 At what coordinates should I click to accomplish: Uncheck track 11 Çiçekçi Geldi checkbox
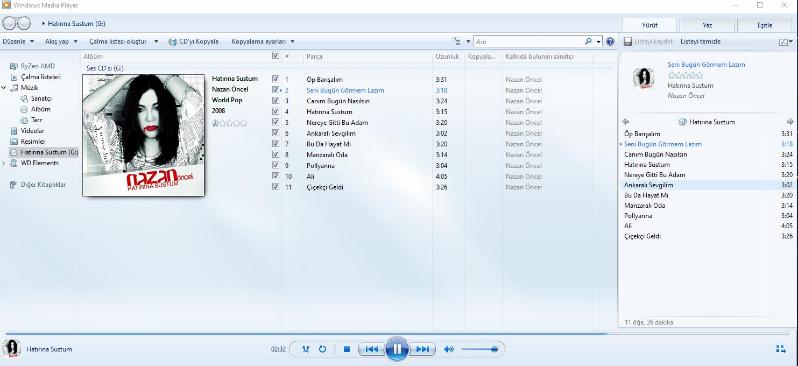click(275, 186)
